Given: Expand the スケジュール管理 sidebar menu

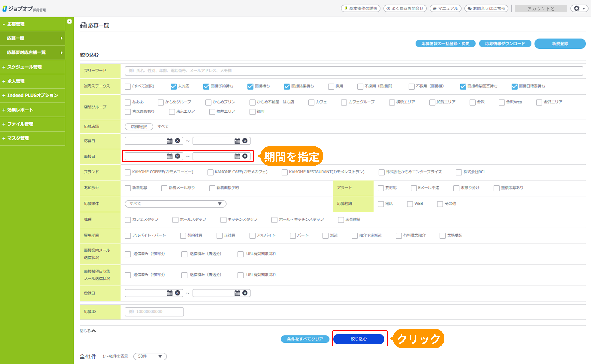Looking at the screenshot, I should click(x=24, y=67).
